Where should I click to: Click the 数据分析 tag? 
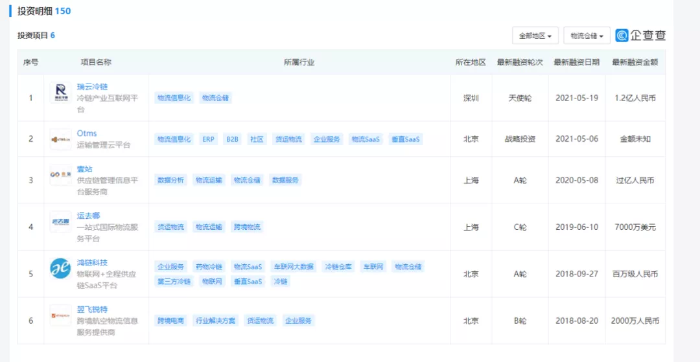pos(171,180)
